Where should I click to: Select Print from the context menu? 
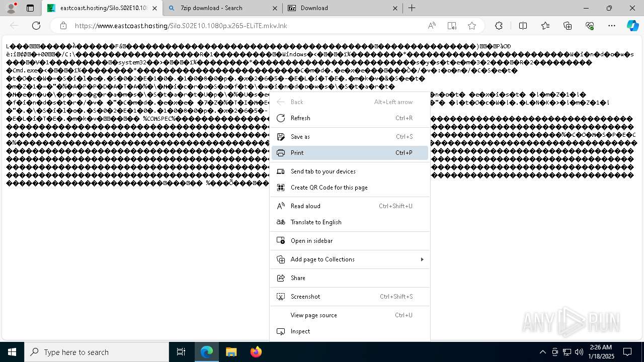pos(350,153)
